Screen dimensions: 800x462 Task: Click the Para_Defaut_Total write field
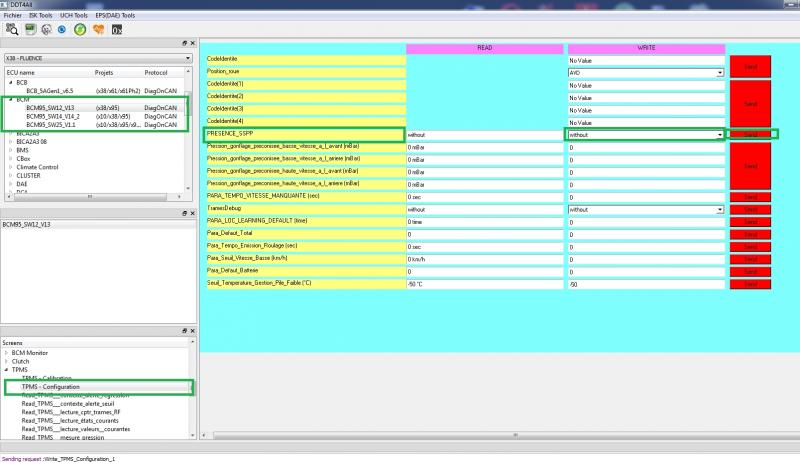click(646, 235)
